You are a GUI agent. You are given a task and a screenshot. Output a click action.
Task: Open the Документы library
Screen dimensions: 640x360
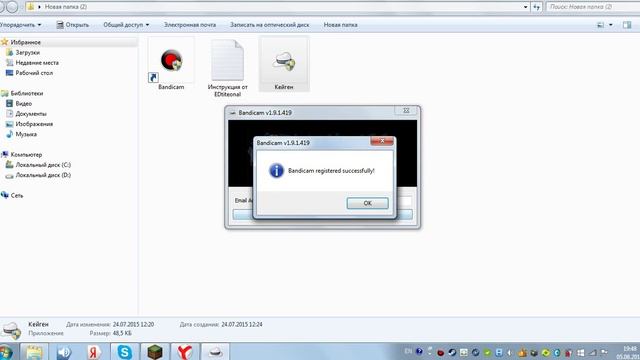pos(31,114)
